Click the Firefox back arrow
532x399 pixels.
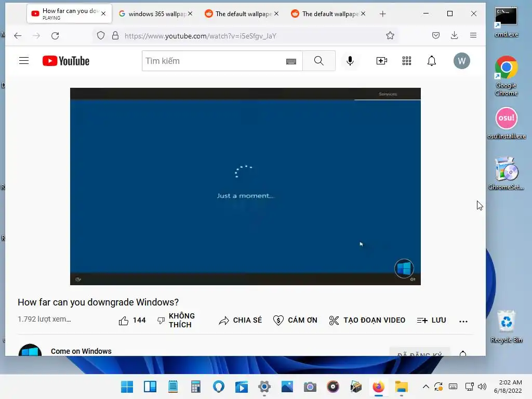pos(18,36)
